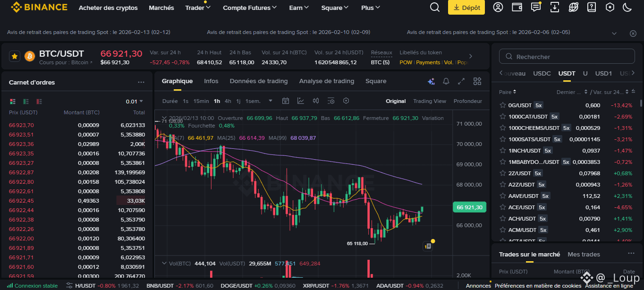The width and height of the screenshot is (644, 290).
Task: Open Données de trading tab
Action: coord(259,81)
